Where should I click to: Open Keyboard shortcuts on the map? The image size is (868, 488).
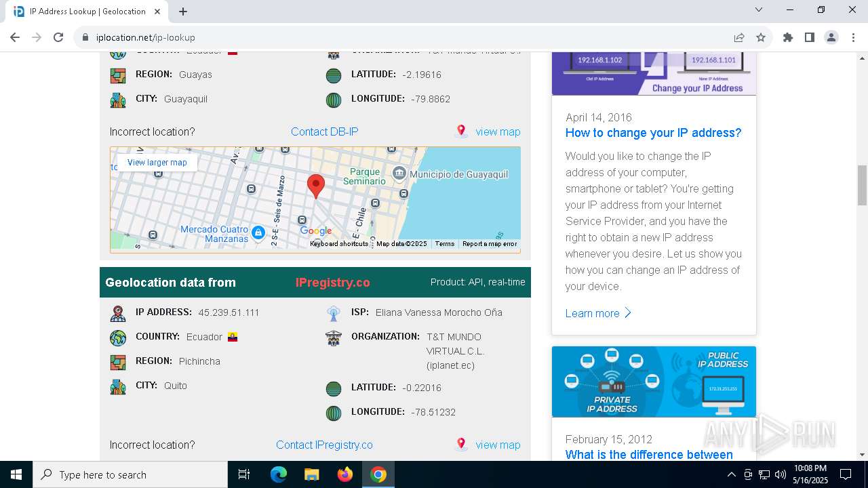tap(339, 244)
